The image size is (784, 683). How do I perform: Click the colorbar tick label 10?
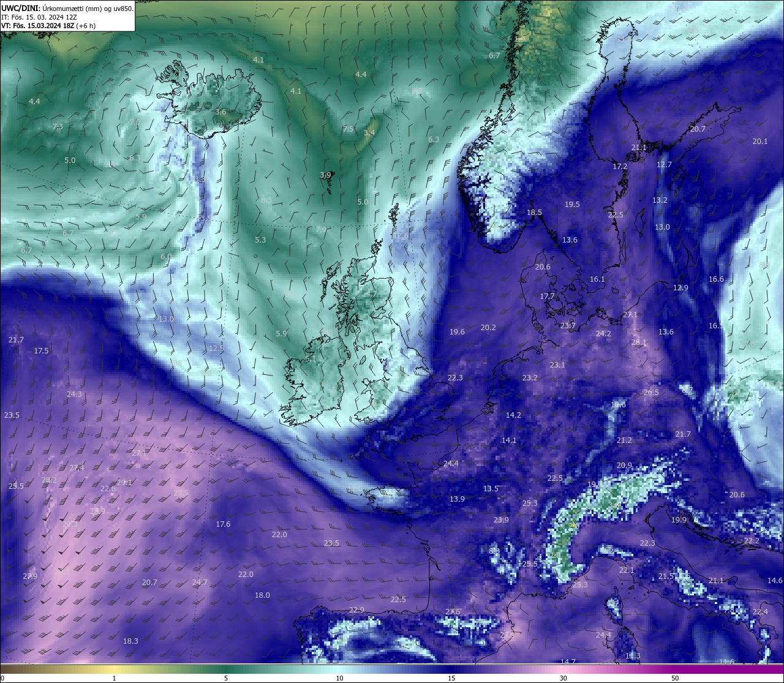click(x=339, y=678)
